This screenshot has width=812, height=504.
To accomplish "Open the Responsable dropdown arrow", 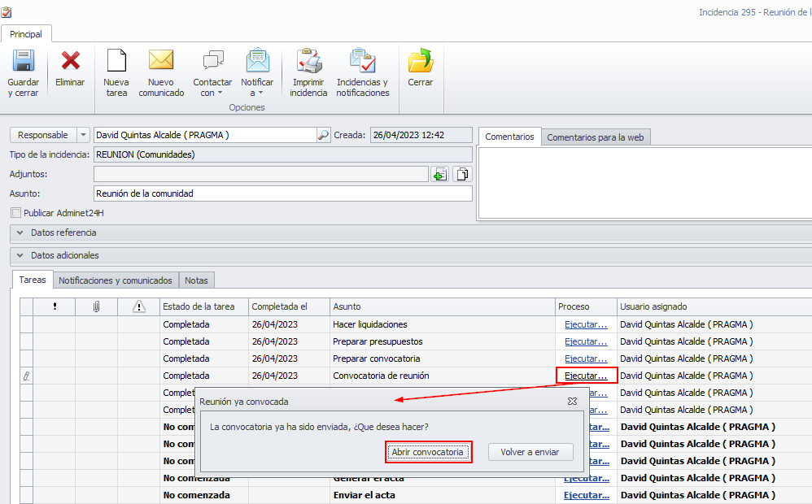I will pos(83,135).
